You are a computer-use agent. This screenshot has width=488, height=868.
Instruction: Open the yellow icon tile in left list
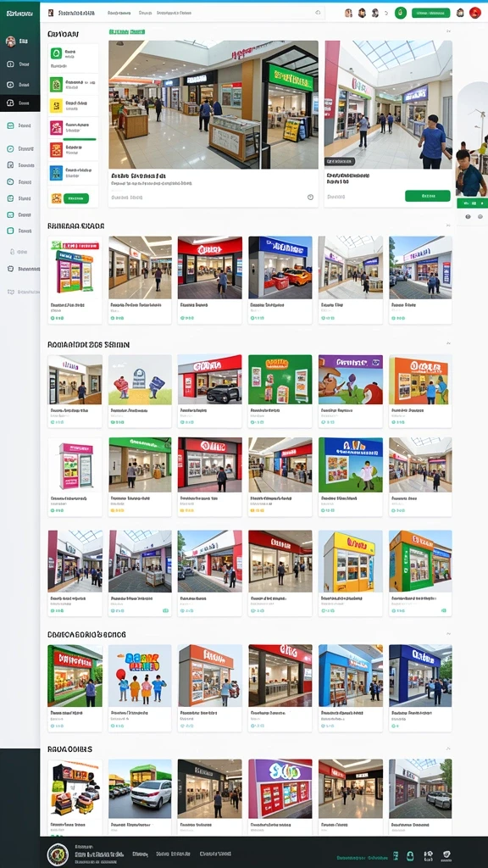pos(57,106)
